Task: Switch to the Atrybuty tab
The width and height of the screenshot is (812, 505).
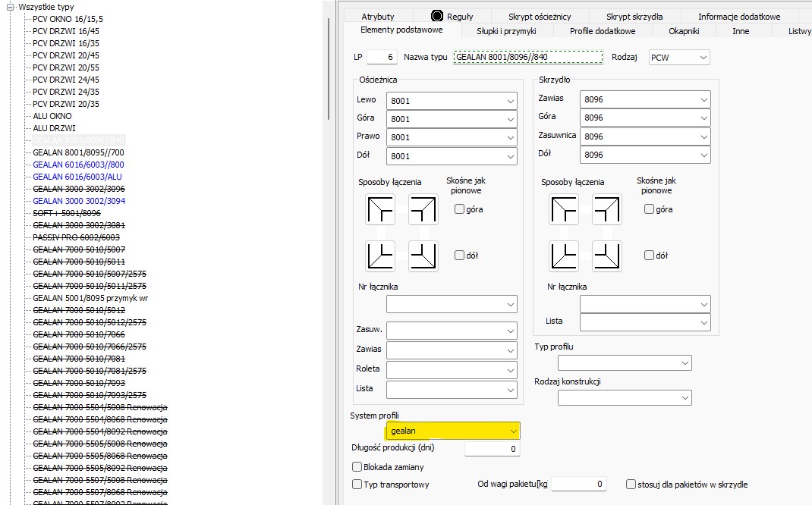Action: 377,17
